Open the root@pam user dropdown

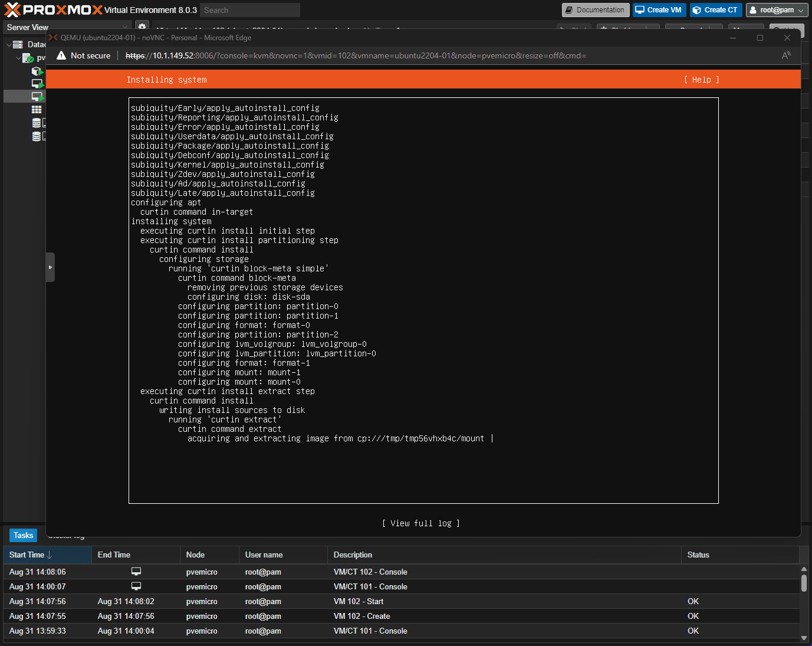tap(777, 10)
